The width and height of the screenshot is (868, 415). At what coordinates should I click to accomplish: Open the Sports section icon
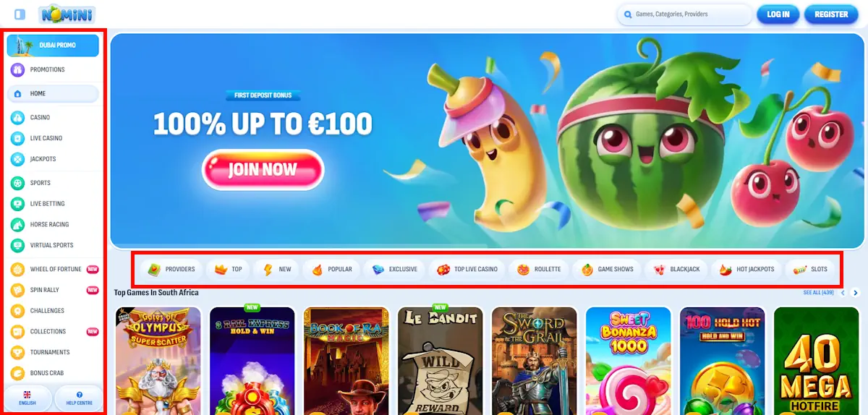coord(17,183)
